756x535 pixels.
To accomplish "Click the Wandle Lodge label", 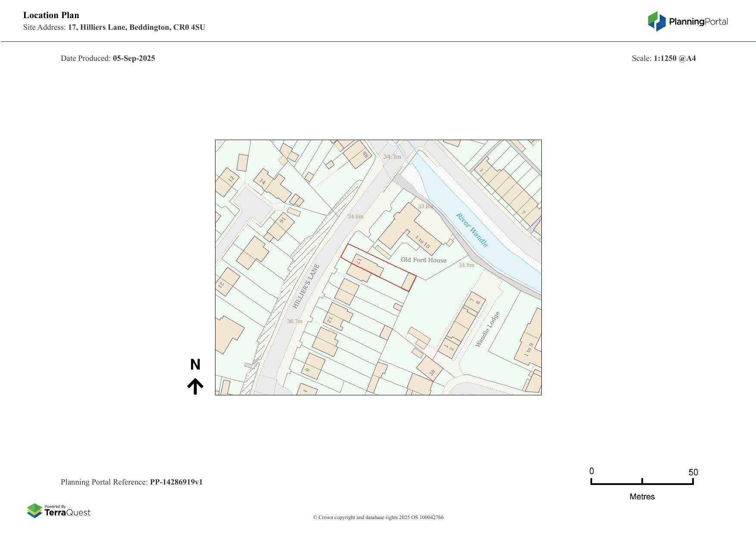I will click(487, 329).
